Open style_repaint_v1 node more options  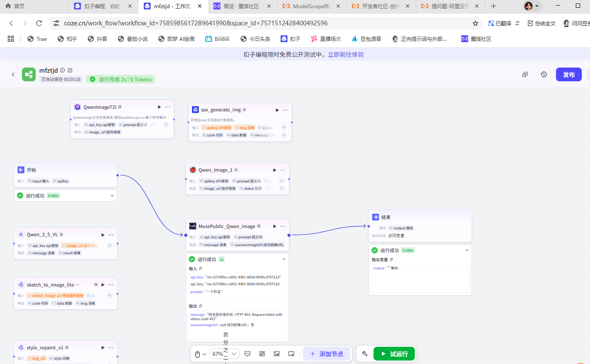tap(111, 347)
